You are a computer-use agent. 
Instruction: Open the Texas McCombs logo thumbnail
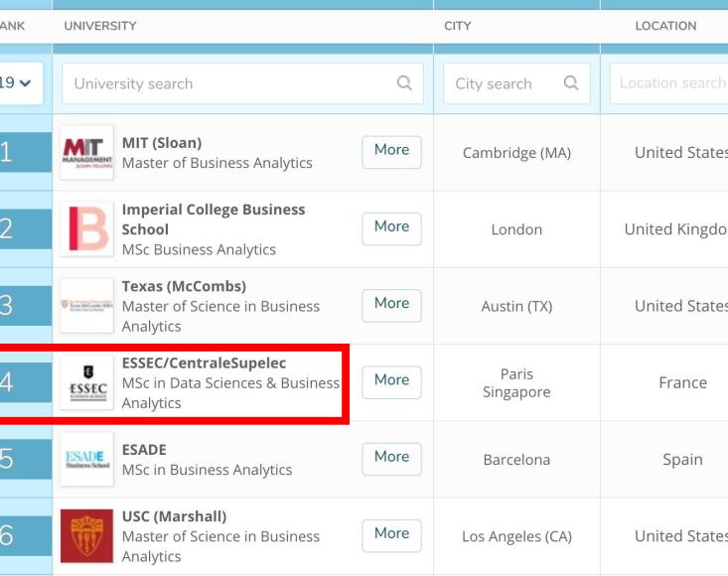point(86,306)
